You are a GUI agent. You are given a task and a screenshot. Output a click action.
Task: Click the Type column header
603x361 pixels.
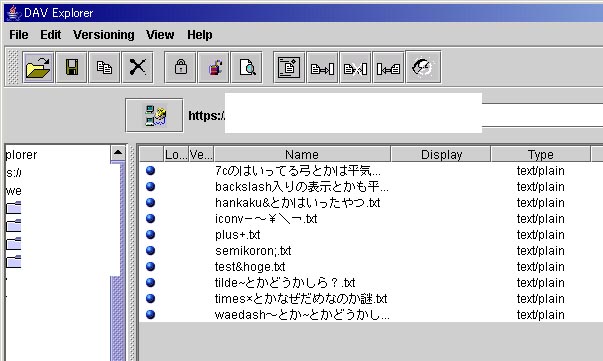click(541, 155)
